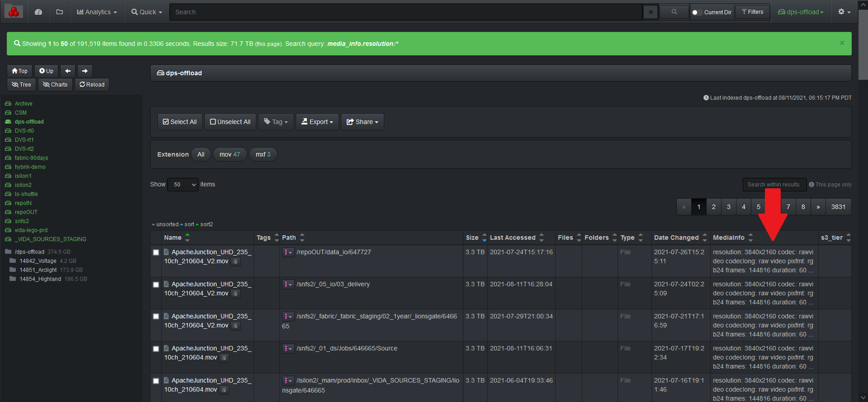Open the Show items count dropdown
The image size is (868, 402).
coord(183,184)
